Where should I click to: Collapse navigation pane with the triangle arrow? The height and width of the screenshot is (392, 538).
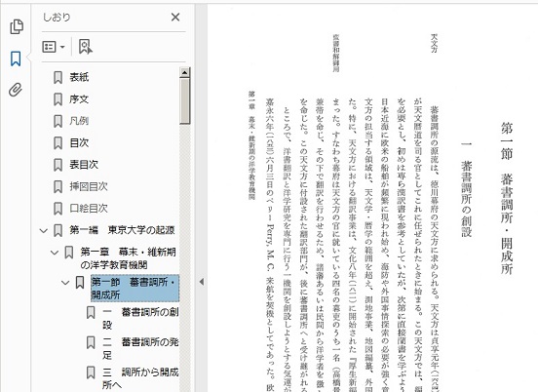point(202,282)
